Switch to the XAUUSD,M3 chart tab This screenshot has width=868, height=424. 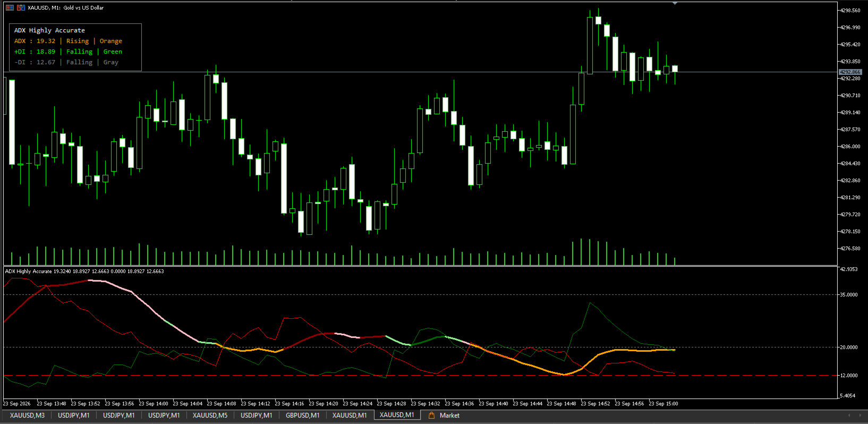[27, 415]
